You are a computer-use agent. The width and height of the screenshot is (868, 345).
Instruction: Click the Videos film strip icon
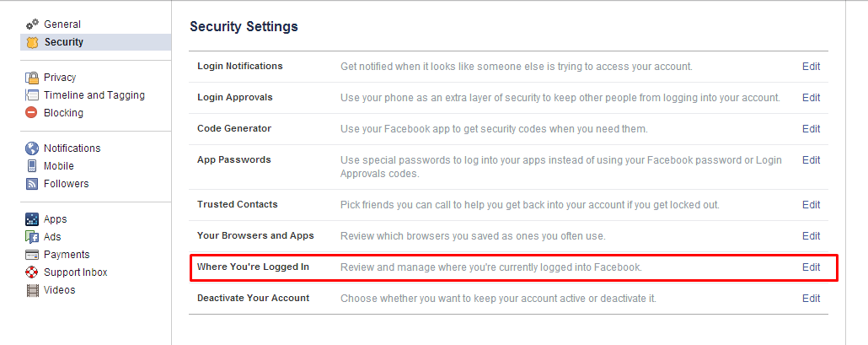coord(32,290)
